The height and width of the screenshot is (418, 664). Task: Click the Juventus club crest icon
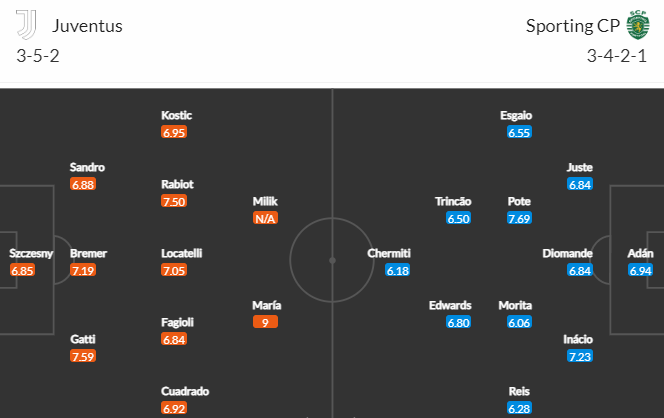tap(26, 25)
